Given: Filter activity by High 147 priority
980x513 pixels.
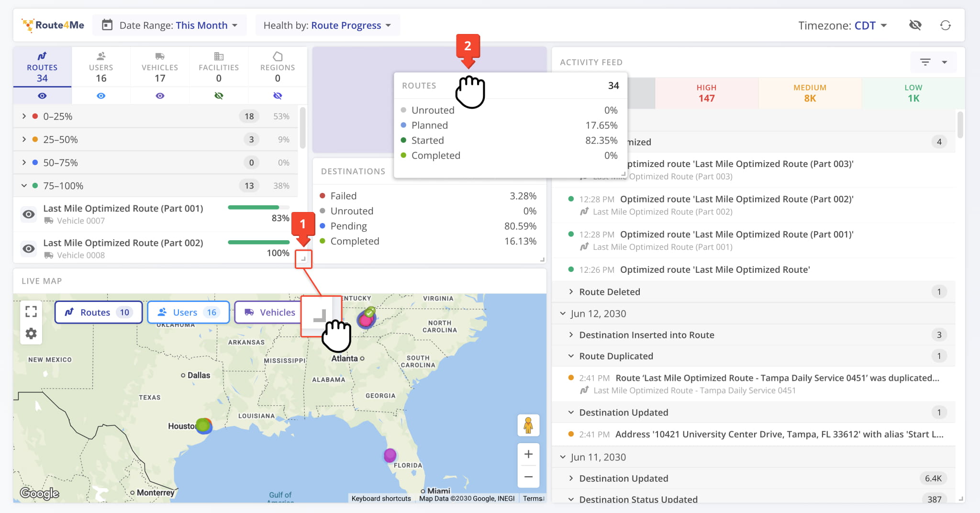Looking at the screenshot, I should click(x=706, y=93).
